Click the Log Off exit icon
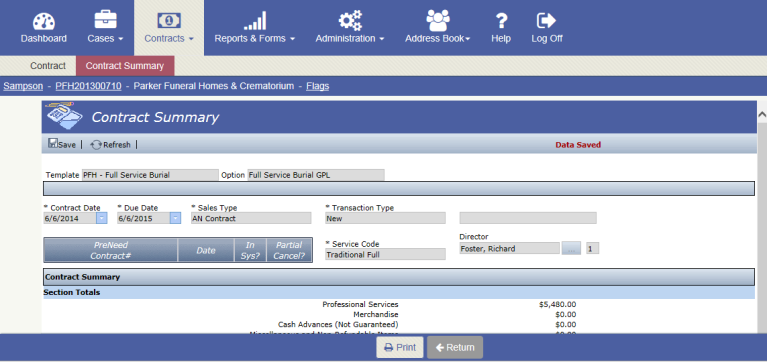The height and width of the screenshot is (362, 767). [x=546, y=21]
